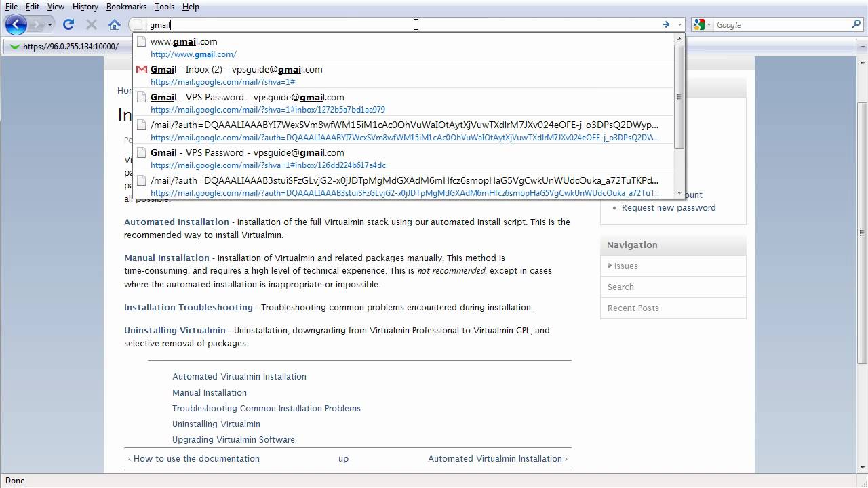
Task: Open the address bar history dropdown arrow
Action: pyautogui.click(x=679, y=25)
